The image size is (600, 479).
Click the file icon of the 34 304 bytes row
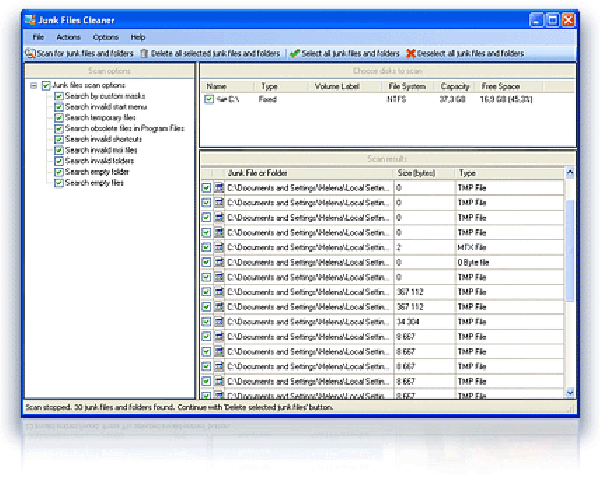219,322
